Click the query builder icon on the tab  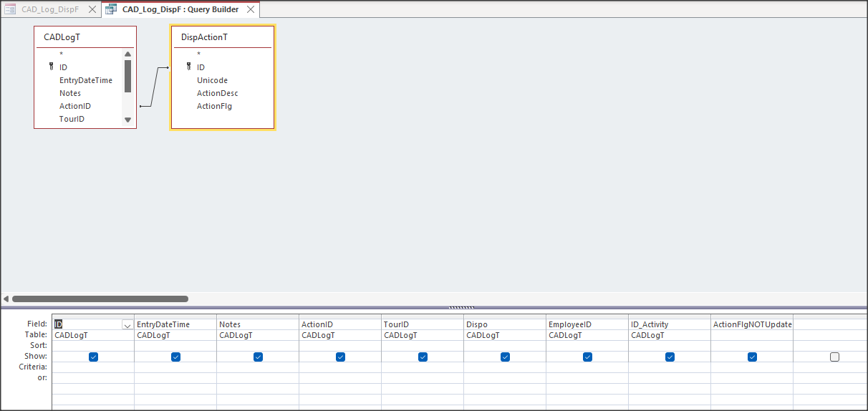click(111, 9)
